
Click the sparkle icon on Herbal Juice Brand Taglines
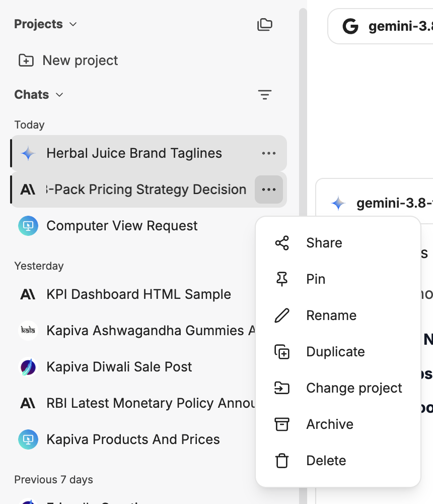(x=28, y=153)
